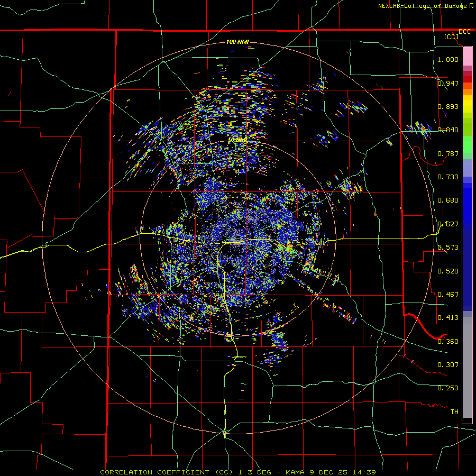476x476 pixels.
Task: Select the 0.840 scale value
Action: click(448, 130)
